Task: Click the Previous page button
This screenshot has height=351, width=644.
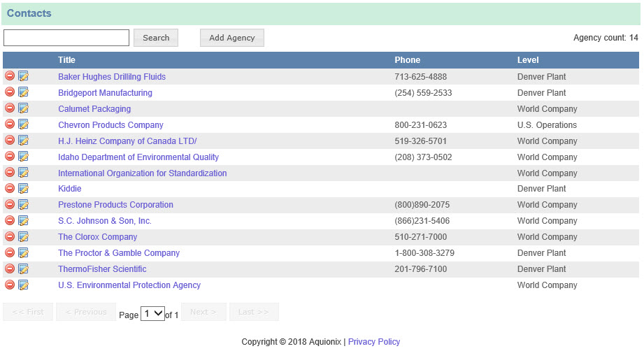Action: pos(86,312)
